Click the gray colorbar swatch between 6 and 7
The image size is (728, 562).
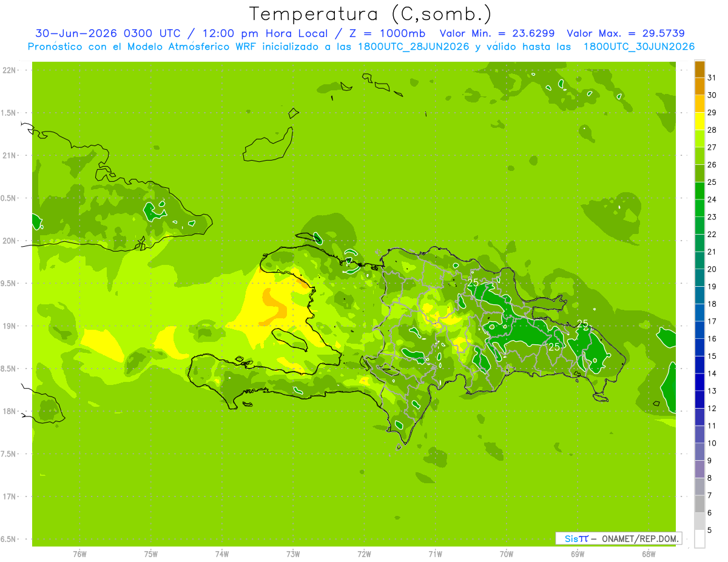[x=699, y=504]
